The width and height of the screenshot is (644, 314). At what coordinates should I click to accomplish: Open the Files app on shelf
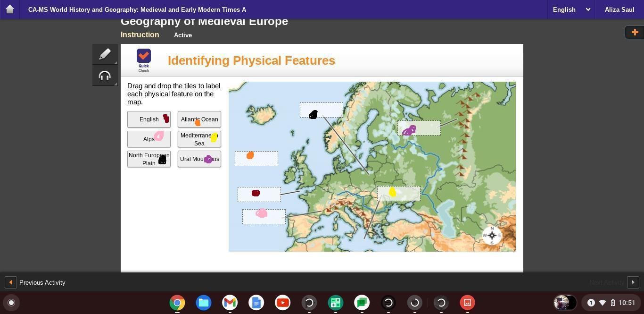(204, 303)
